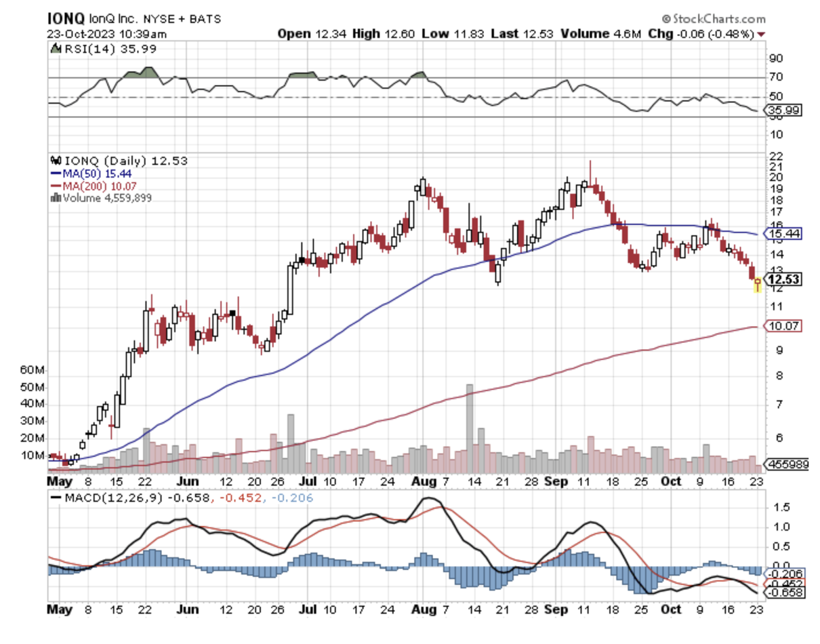Click the RSI(14) area indicator icon
Viewport: 820px width, 644px height.
tap(56, 49)
